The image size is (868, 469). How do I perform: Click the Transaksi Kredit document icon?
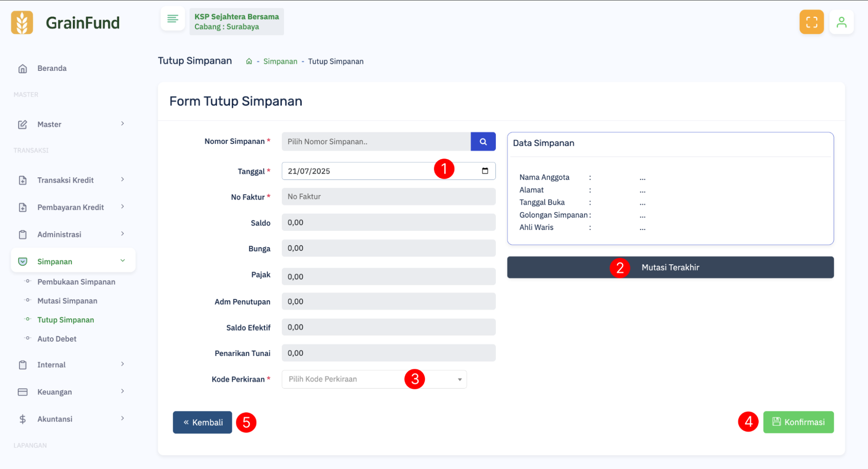click(23, 180)
